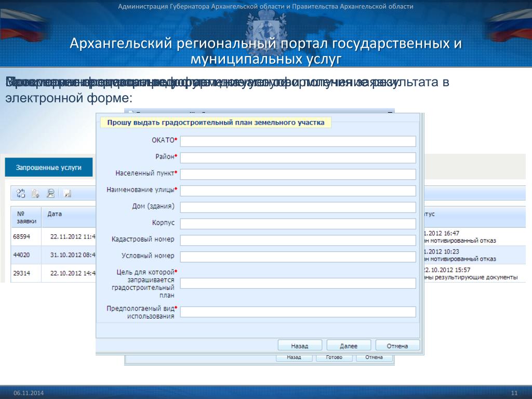
Task: Focus the Наименование улицы field
Action: tap(298, 191)
